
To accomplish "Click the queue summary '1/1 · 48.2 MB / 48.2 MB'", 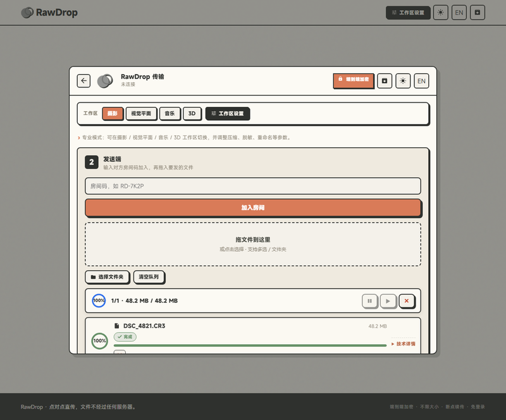I will (x=144, y=300).
